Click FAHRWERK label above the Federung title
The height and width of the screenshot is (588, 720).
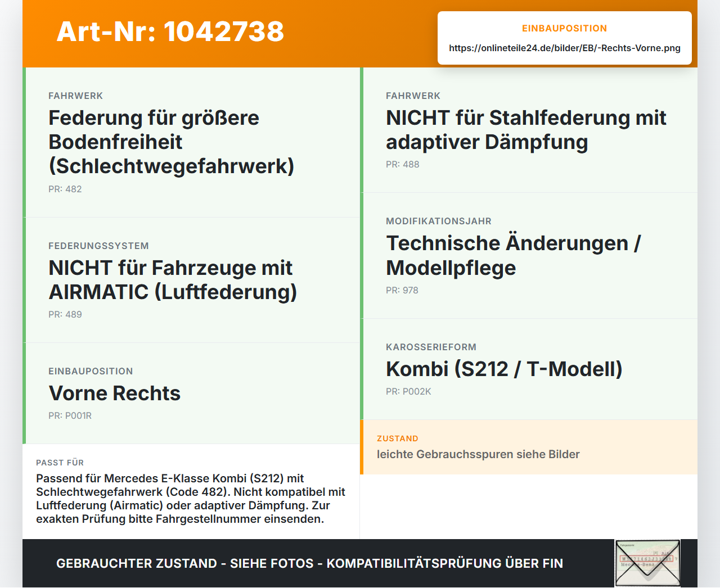pyautogui.click(x=76, y=96)
